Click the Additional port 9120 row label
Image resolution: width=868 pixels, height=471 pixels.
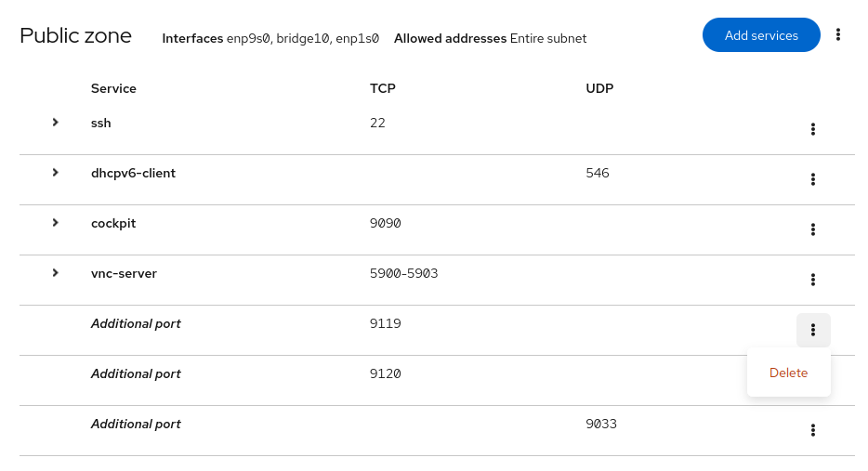point(136,374)
